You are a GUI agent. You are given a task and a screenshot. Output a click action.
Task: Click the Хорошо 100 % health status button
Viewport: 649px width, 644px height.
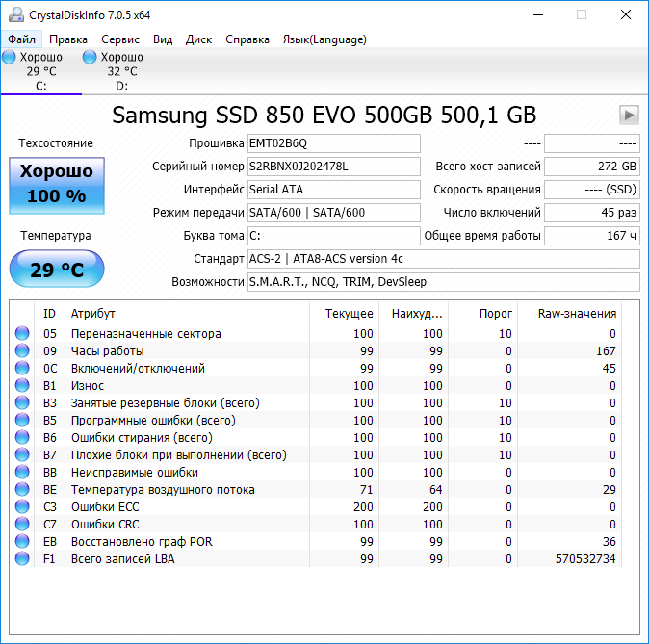click(x=57, y=184)
